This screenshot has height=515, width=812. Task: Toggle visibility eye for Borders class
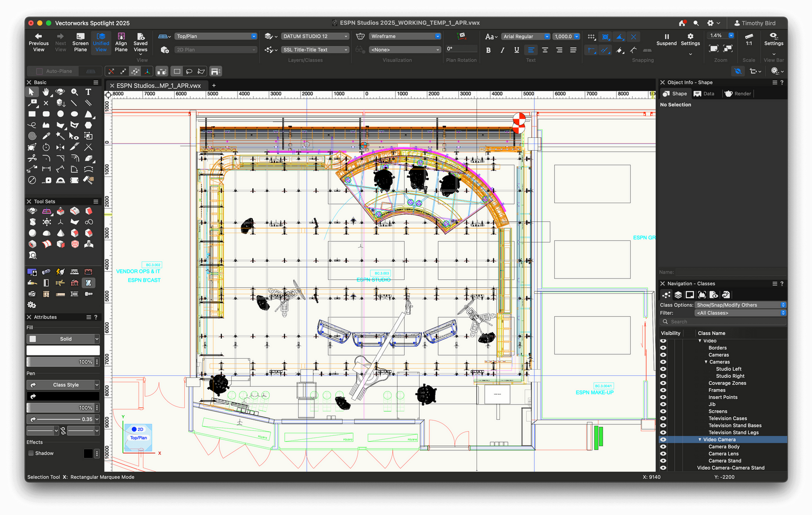[x=663, y=348]
